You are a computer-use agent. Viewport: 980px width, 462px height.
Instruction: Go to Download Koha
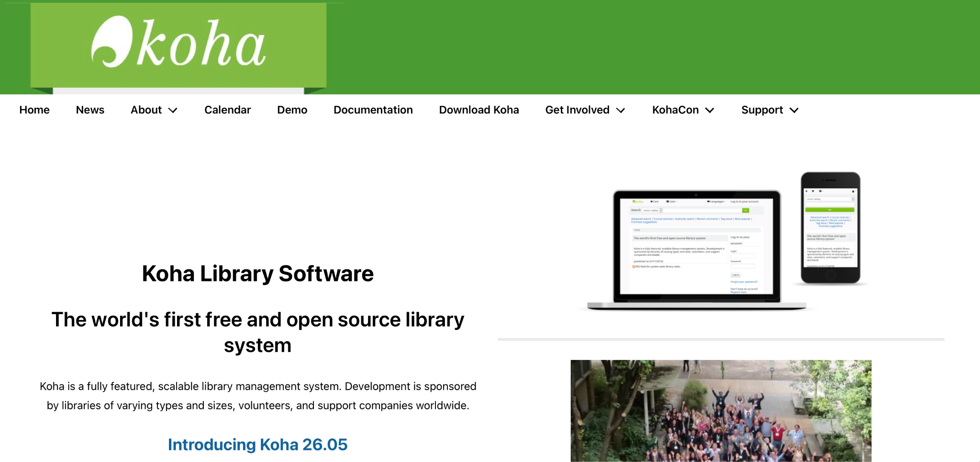[x=479, y=110]
